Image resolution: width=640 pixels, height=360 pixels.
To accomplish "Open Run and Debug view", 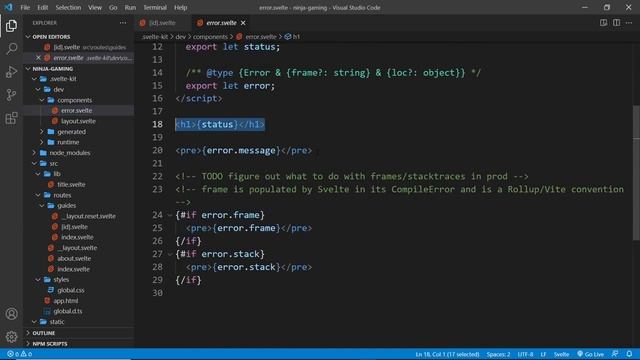I will coord(11,72).
